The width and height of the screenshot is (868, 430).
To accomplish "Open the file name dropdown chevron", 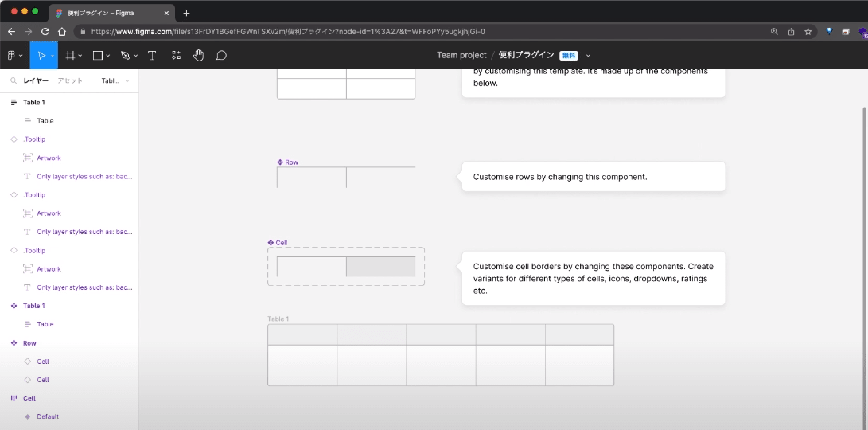I will pos(588,56).
